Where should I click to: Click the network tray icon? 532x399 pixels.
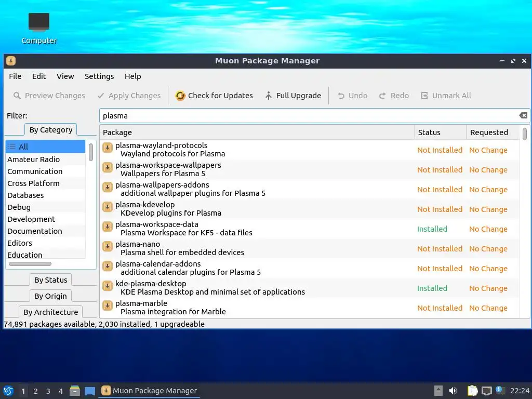click(486, 391)
